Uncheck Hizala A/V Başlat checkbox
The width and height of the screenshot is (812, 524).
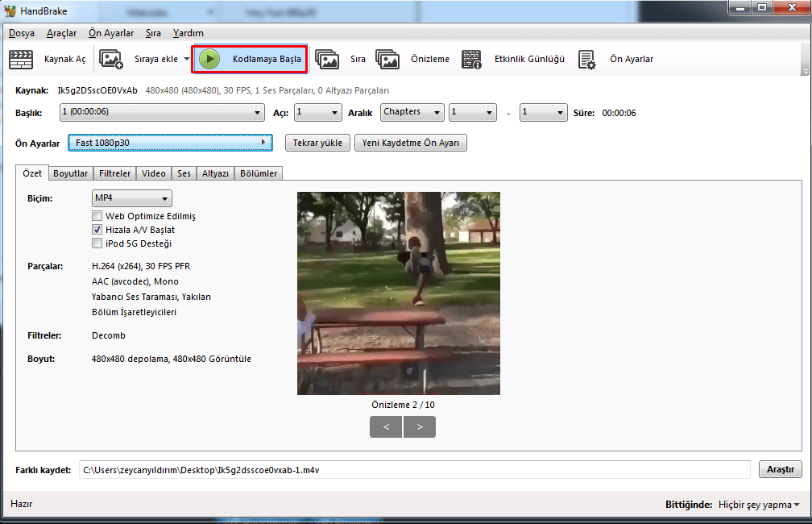(x=97, y=229)
